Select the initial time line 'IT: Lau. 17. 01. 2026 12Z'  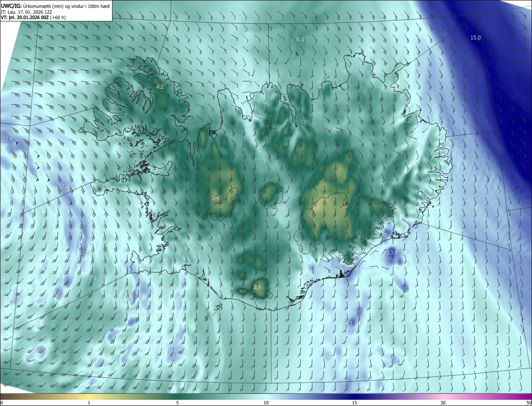tap(27, 12)
